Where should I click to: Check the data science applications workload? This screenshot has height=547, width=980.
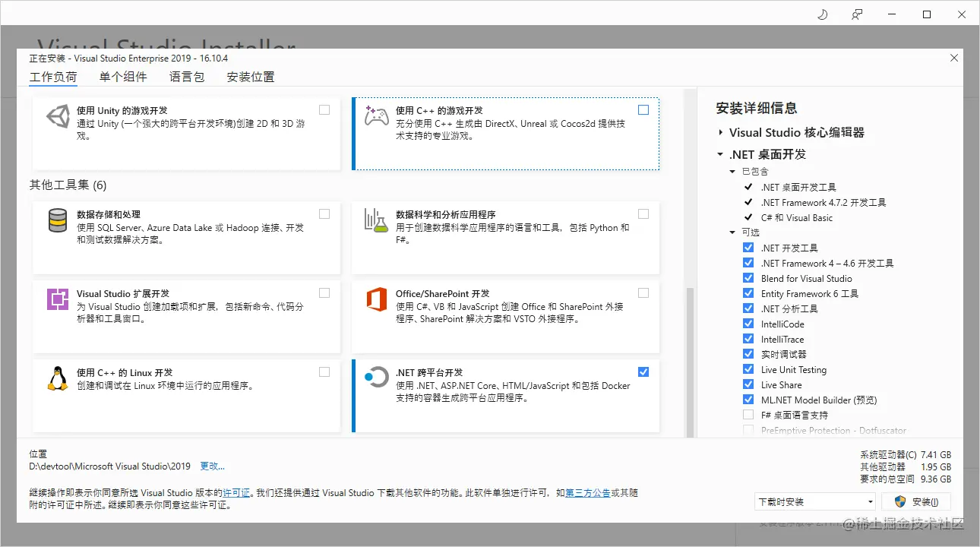coord(643,213)
